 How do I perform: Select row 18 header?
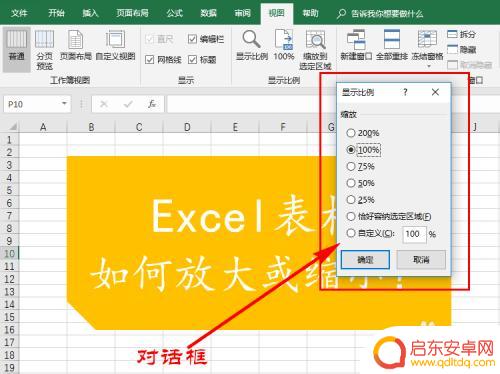tap(9, 355)
